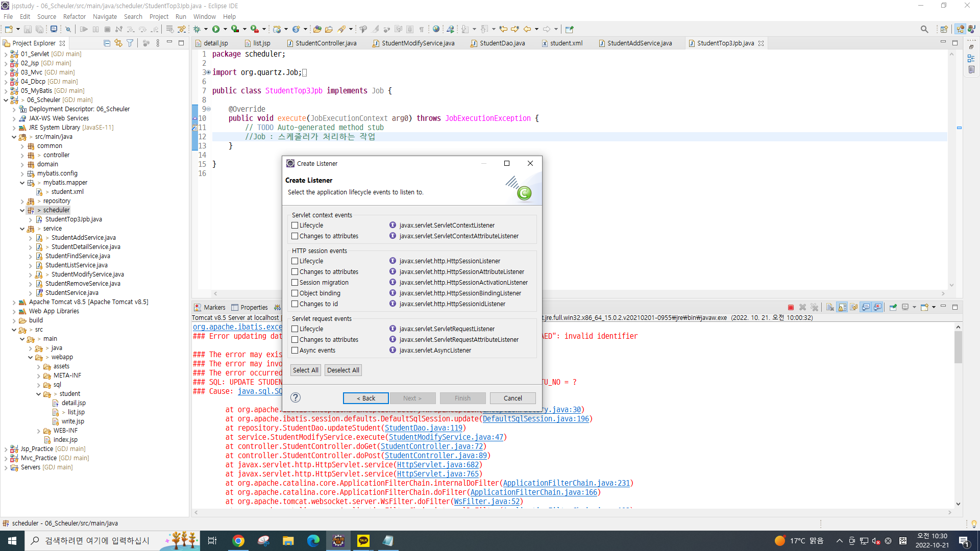This screenshot has height=551, width=980.
Task: Check Session migration listener option
Action: coord(295,282)
